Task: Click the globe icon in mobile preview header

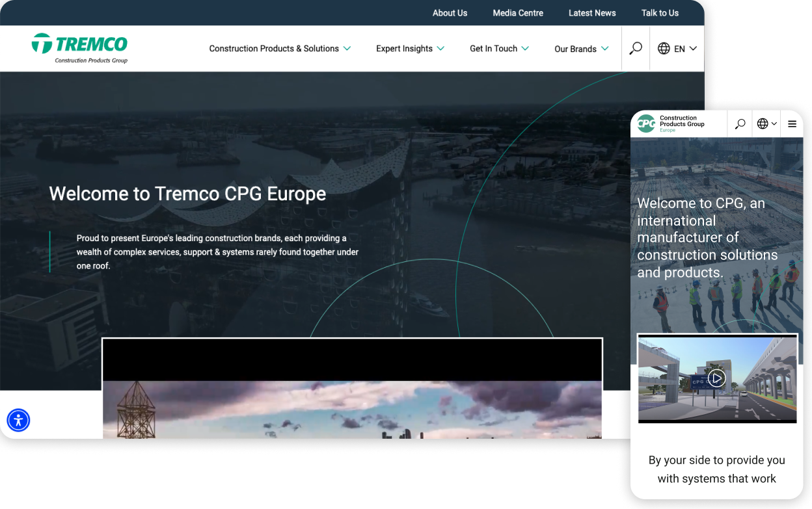Action: (x=763, y=124)
